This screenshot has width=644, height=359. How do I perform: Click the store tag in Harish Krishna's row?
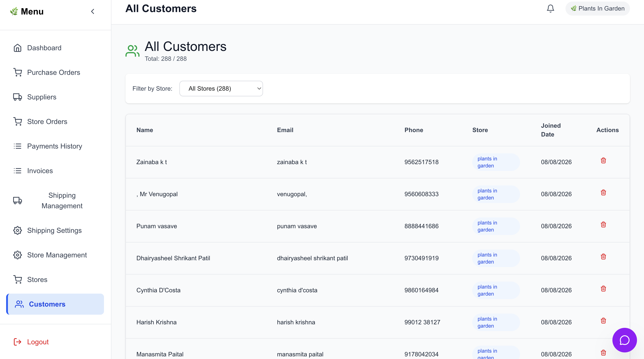(496, 322)
